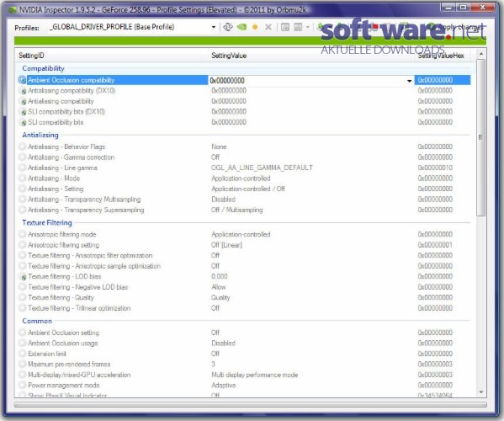
Task: Click the scrollbar down arrow of settings list
Action: [x=481, y=392]
